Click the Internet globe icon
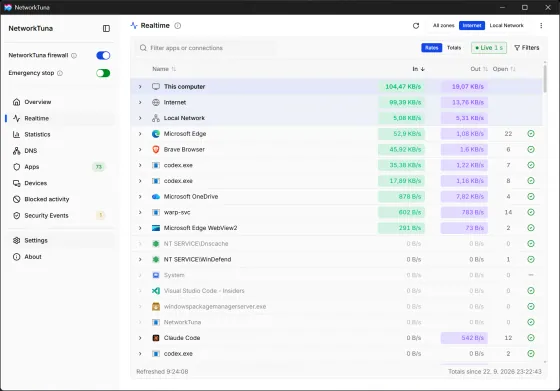This screenshot has width=560, height=391. (x=156, y=102)
